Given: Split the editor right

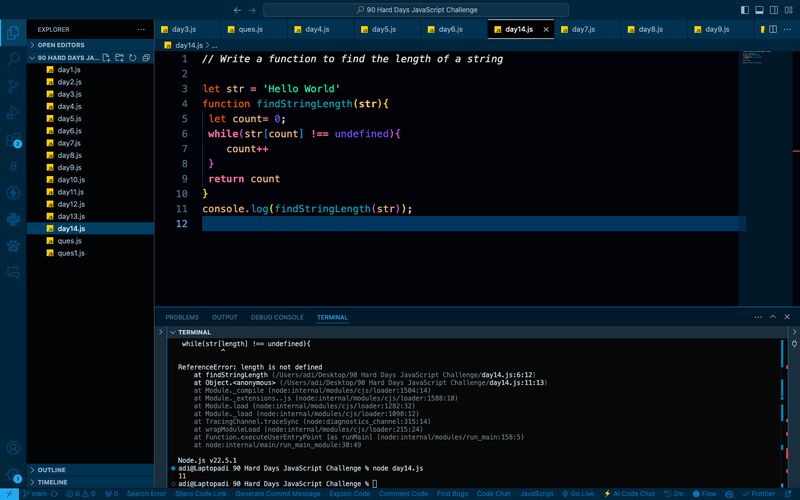Looking at the screenshot, I should pos(773,30).
